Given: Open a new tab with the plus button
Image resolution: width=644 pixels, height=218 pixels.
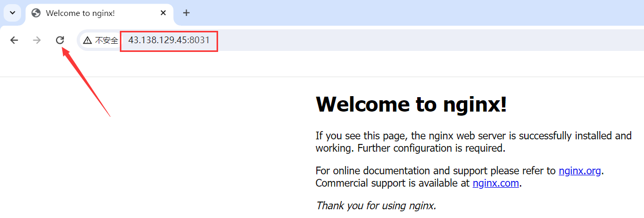Looking at the screenshot, I should tap(186, 13).
